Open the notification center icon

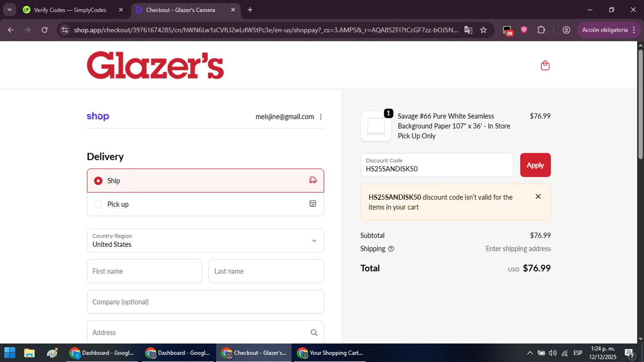[x=630, y=353]
